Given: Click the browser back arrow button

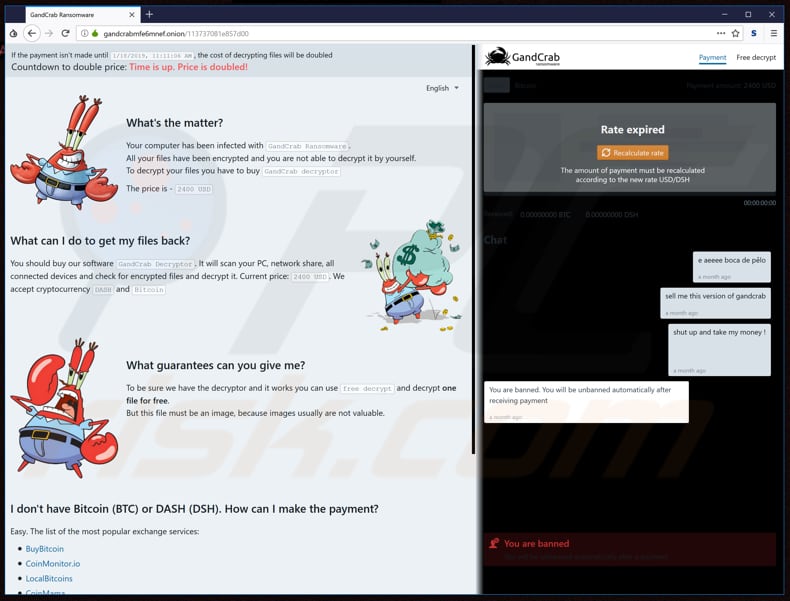Looking at the screenshot, I should pyautogui.click(x=32, y=33).
